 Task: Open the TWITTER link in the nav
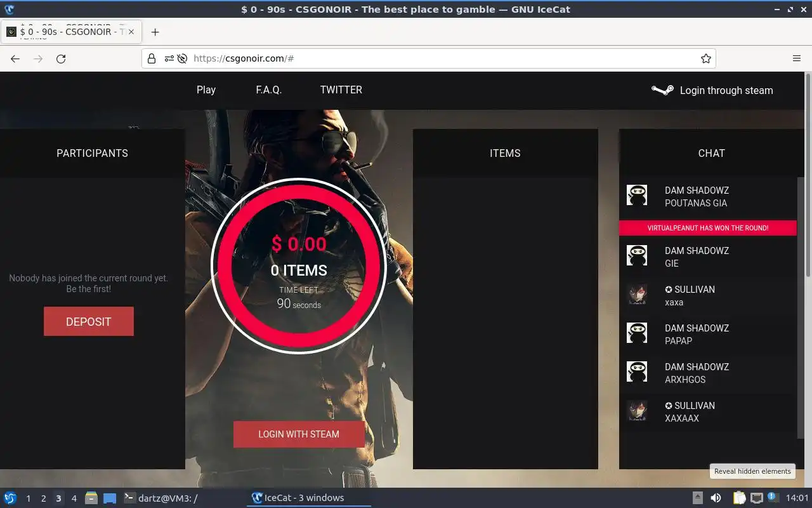(x=341, y=90)
